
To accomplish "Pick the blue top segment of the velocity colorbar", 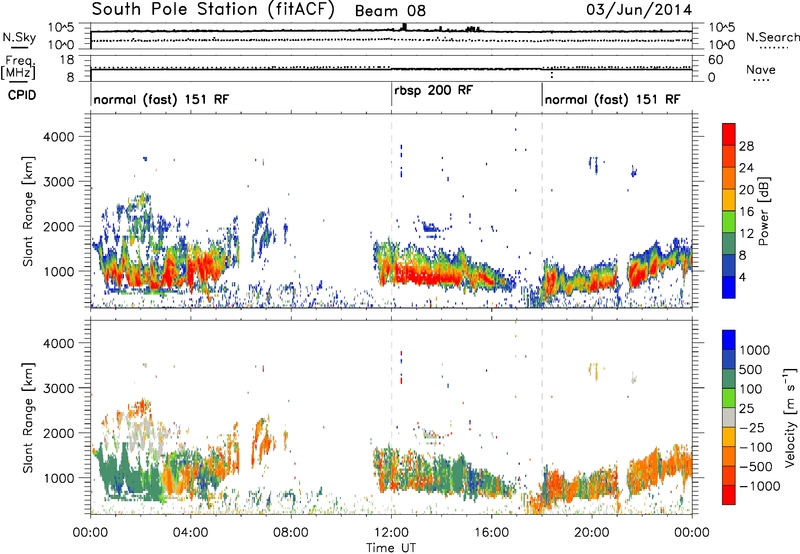I will pyautogui.click(x=729, y=340).
